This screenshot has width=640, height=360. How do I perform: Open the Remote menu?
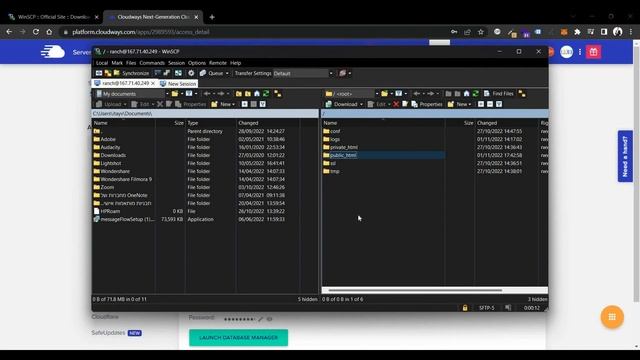218,63
